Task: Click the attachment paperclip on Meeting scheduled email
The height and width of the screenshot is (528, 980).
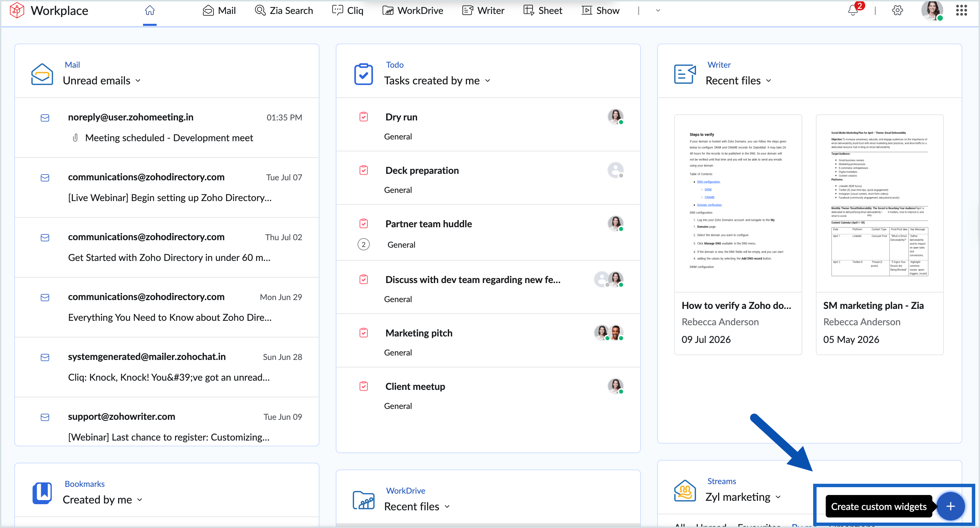Action: [75, 137]
